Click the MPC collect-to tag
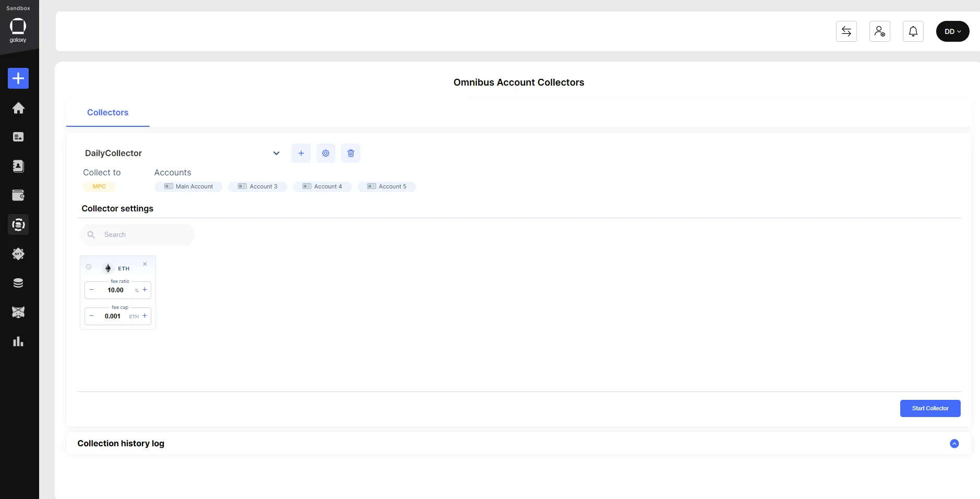Viewport: 980px width, 499px height. [99, 186]
